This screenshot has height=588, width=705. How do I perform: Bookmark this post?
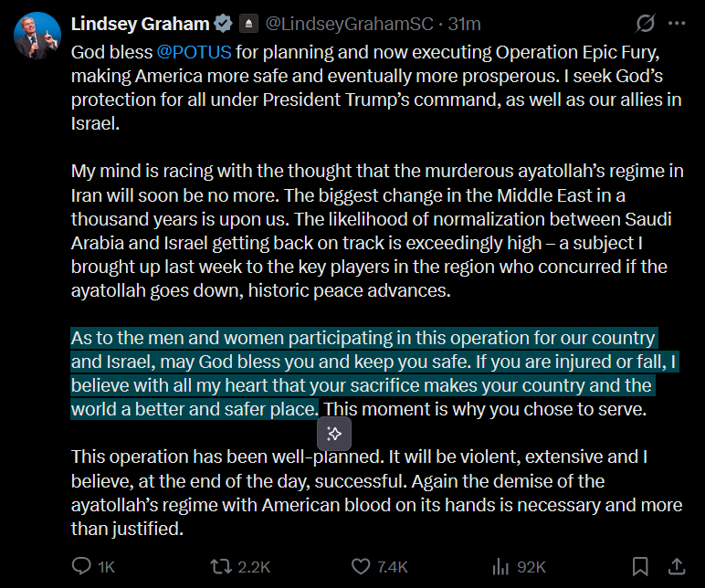coord(640,566)
